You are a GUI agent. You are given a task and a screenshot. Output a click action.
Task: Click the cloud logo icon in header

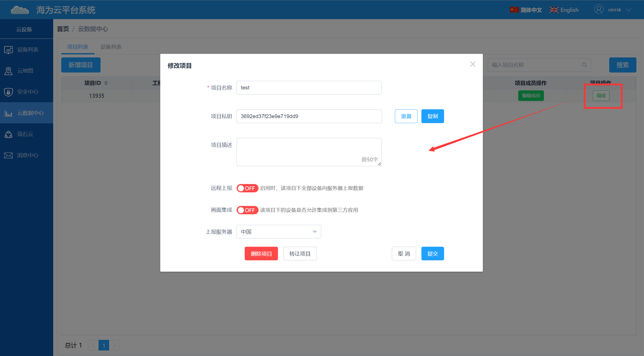pos(20,10)
